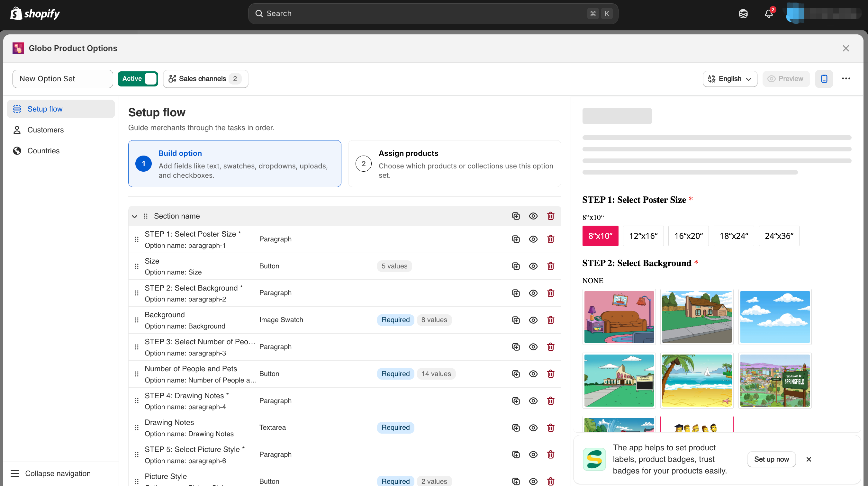Open Countries in the sidebar
The width and height of the screenshot is (868, 486).
click(61, 151)
